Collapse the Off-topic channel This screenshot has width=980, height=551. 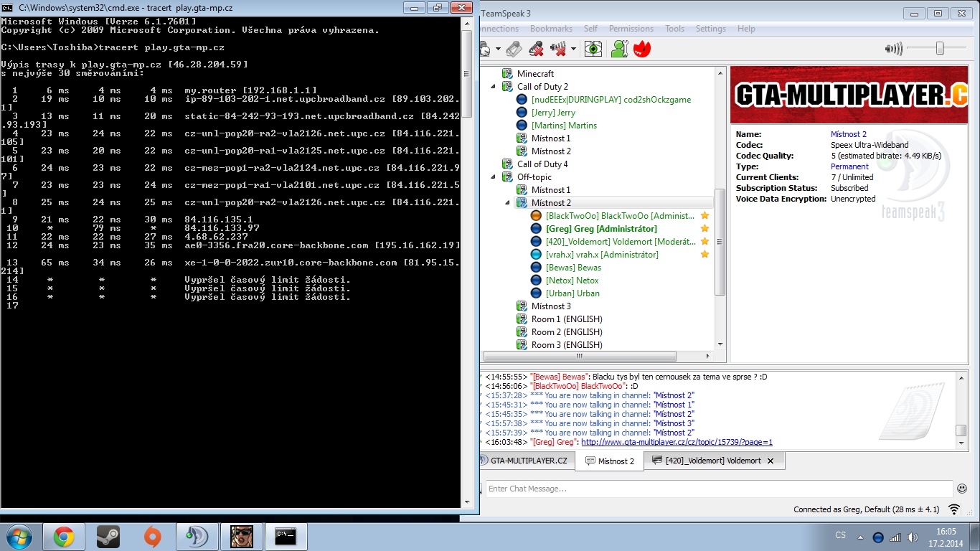pyautogui.click(x=493, y=177)
